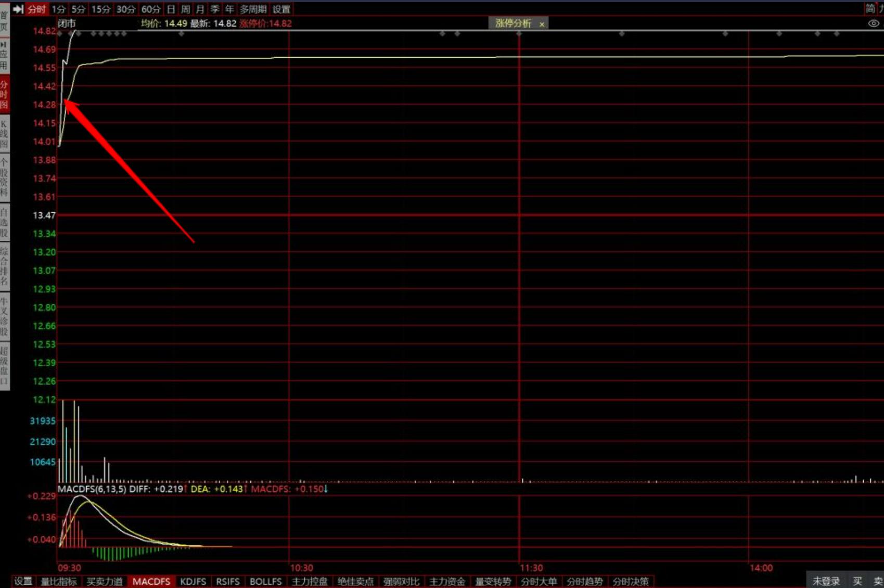884x588 pixels.
Task: Select the BOLLFS indicator
Action: coord(265,581)
